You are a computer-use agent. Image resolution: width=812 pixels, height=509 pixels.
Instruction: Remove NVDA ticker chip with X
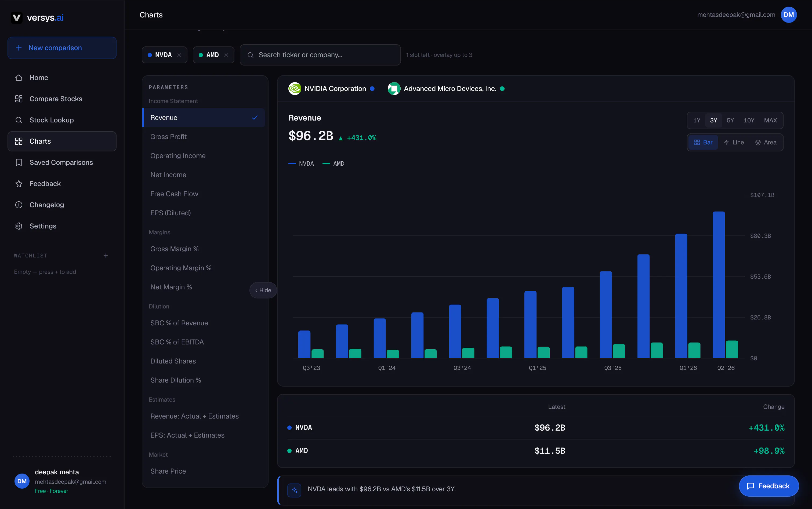[179, 55]
